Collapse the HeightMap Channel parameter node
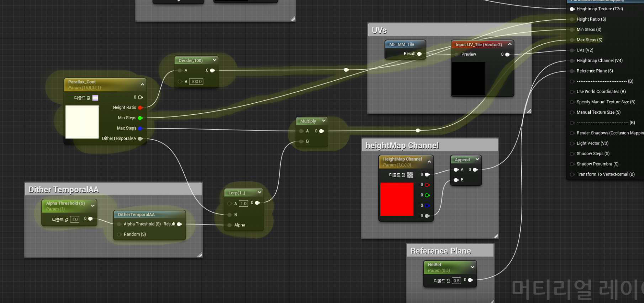The image size is (644, 303). pos(429,162)
